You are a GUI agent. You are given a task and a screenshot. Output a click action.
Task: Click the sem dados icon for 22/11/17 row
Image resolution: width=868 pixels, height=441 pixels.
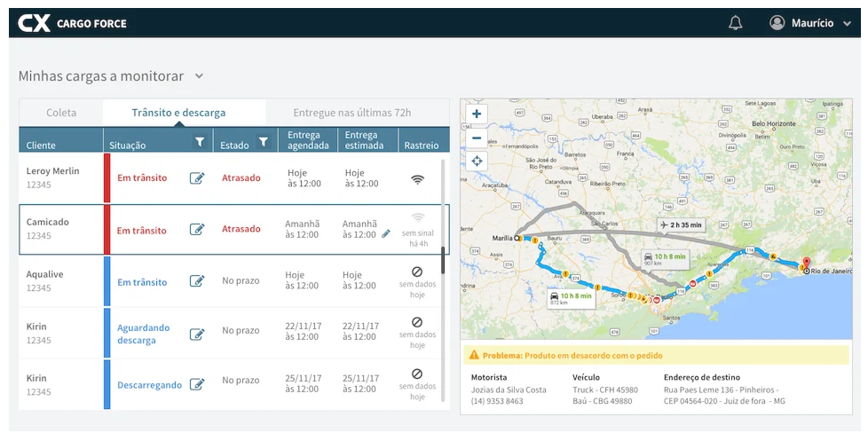pyautogui.click(x=417, y=322)
